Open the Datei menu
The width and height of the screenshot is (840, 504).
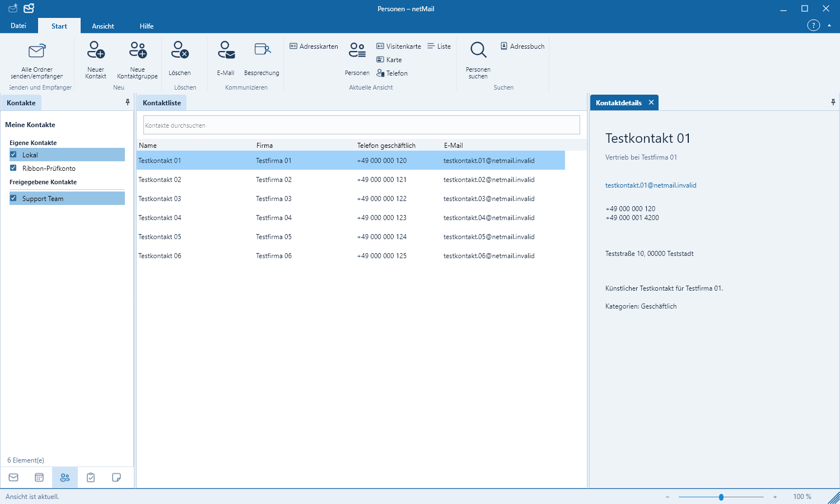18,26
